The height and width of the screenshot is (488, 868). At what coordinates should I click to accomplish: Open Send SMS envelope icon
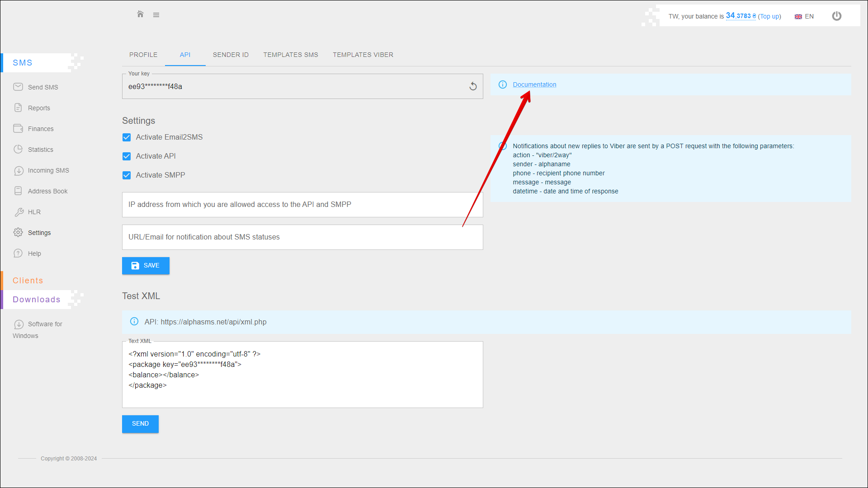pos(18,87)
